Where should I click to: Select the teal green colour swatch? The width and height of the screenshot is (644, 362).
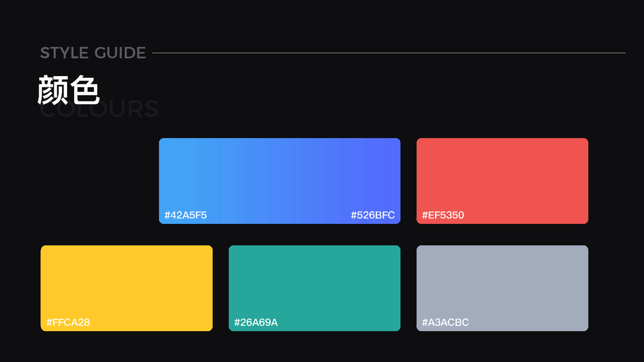point(314,284)
